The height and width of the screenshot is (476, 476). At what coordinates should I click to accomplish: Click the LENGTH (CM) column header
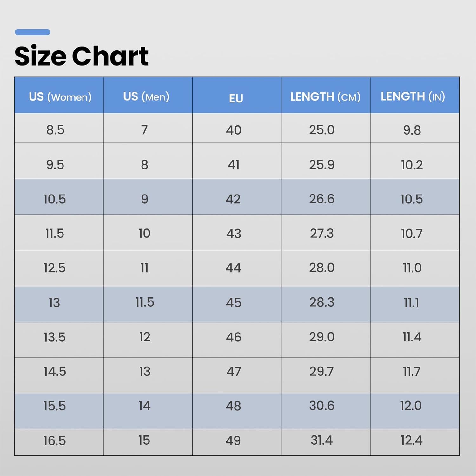[326, 95]
